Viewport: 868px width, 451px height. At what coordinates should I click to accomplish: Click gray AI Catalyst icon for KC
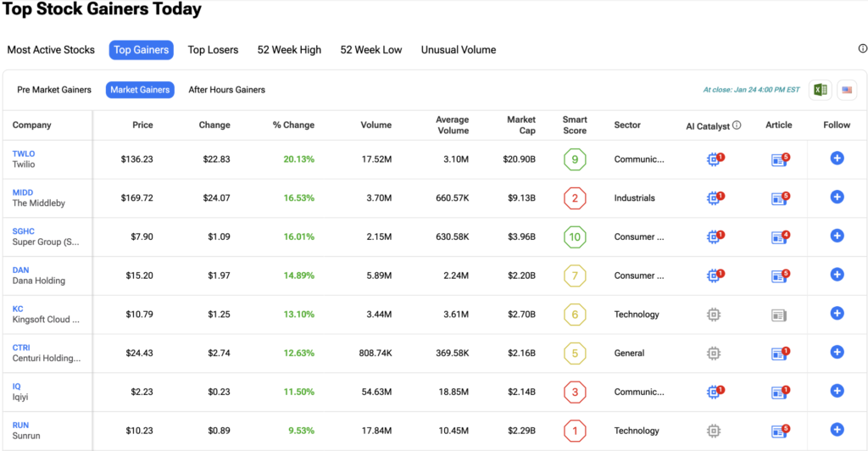pos(714,315)
